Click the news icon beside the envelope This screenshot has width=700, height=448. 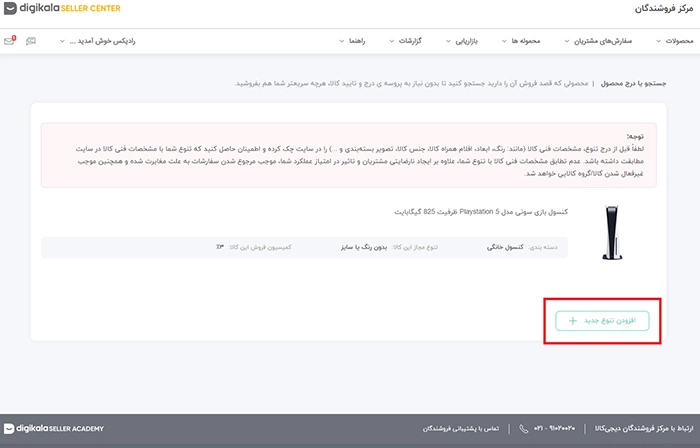[x=31, y=41]
